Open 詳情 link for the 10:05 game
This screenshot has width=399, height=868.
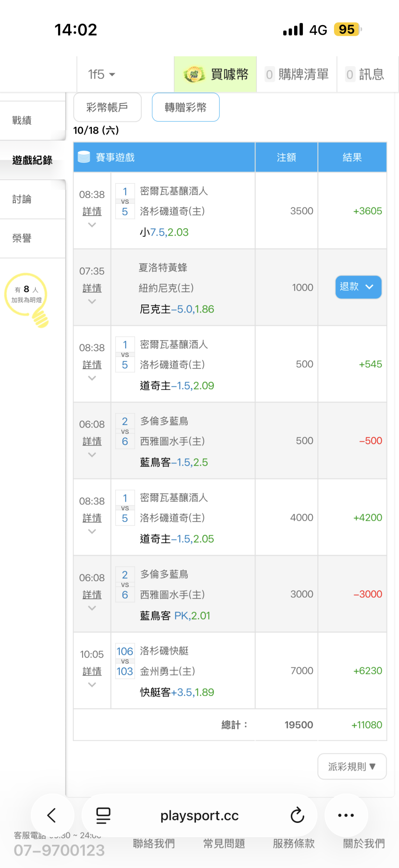click(92, 671)
